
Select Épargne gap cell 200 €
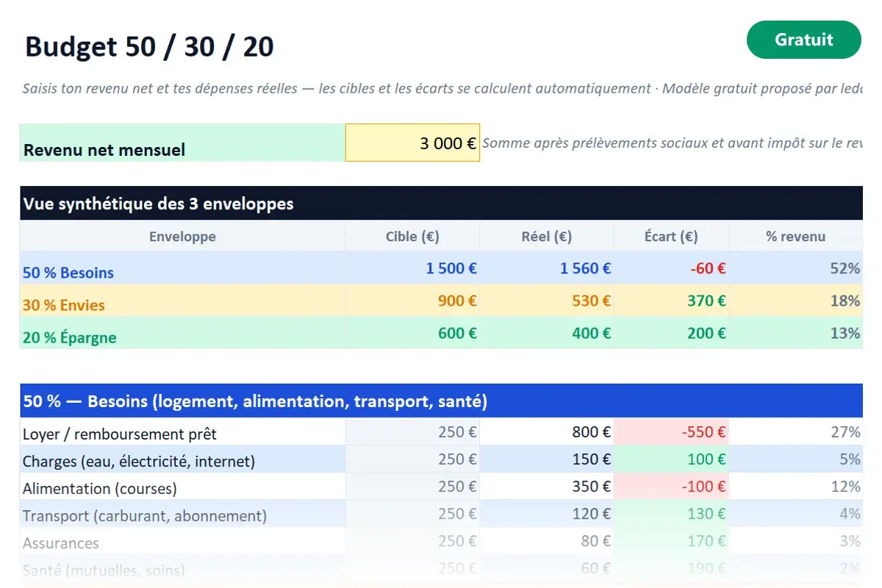point(671,333)
